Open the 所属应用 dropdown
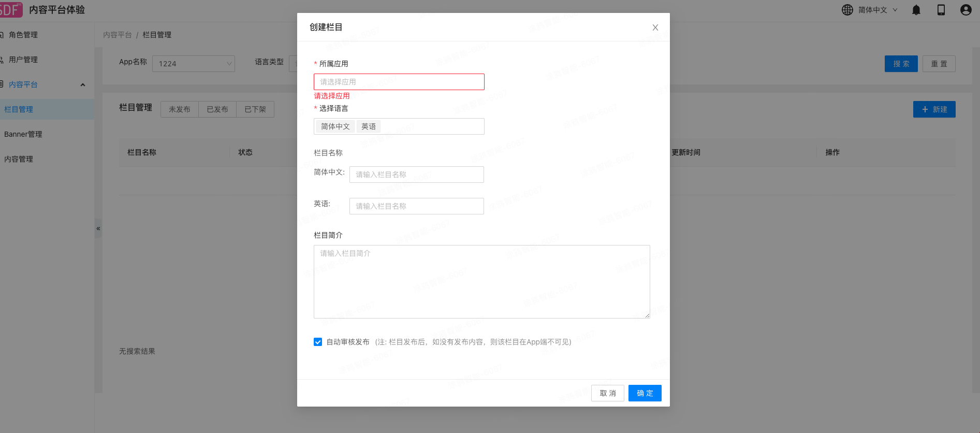 (399, 82)
